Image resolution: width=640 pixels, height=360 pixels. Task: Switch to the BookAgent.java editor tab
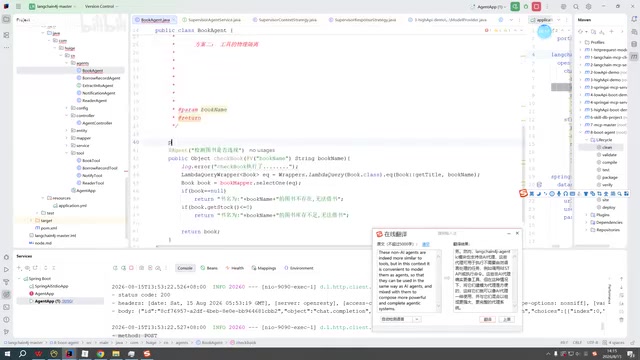(x=155, y=20)
